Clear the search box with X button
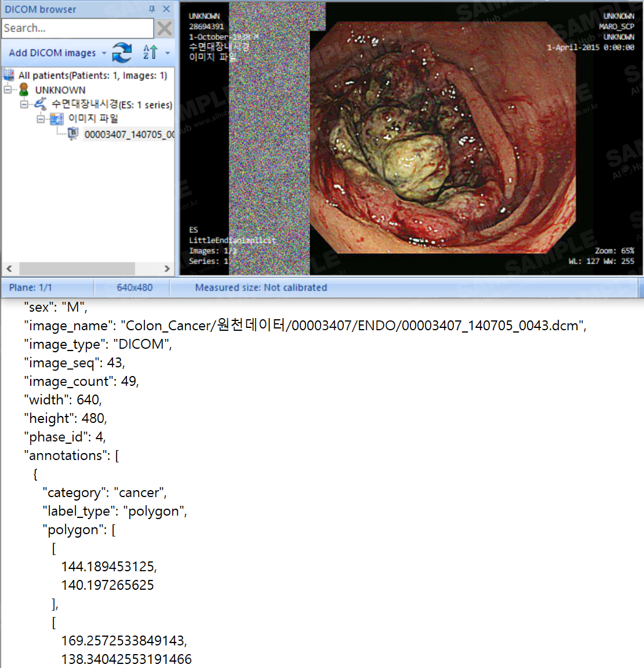This screenshot has width=644, height=668. coord(165,28)
